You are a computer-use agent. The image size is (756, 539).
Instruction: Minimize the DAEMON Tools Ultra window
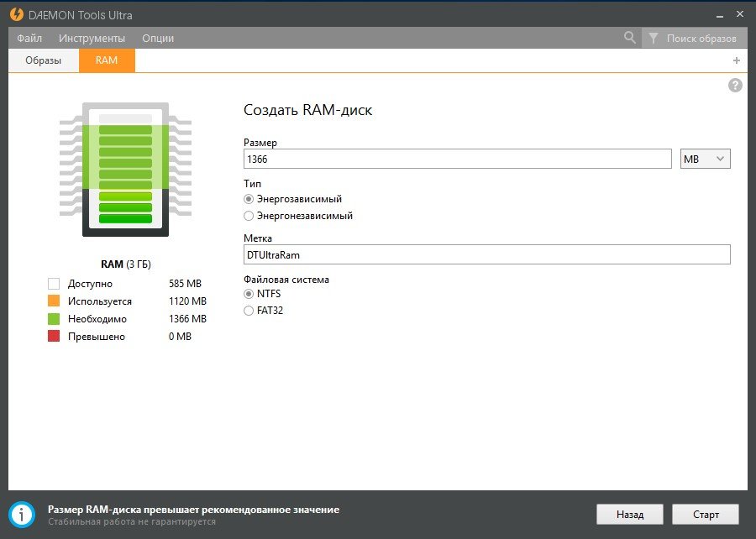pyautogui.click(x=718, y=14)
